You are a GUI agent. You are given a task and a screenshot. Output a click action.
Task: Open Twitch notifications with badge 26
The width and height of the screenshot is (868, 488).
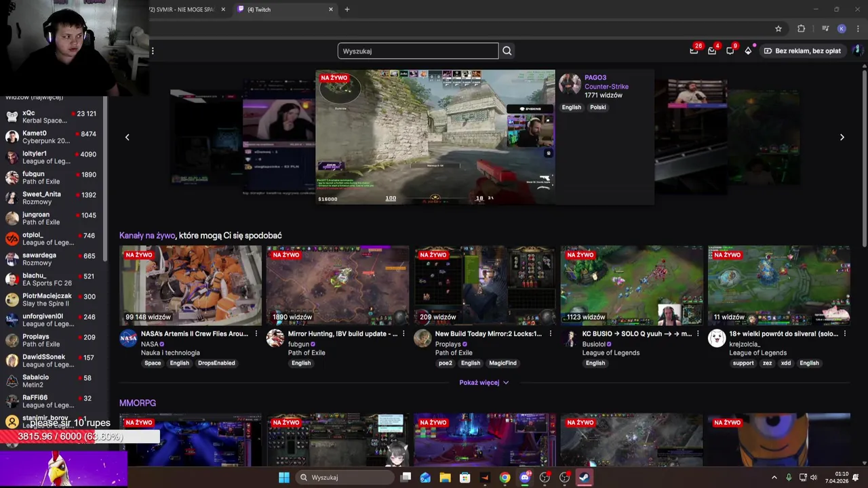point(694,50)
